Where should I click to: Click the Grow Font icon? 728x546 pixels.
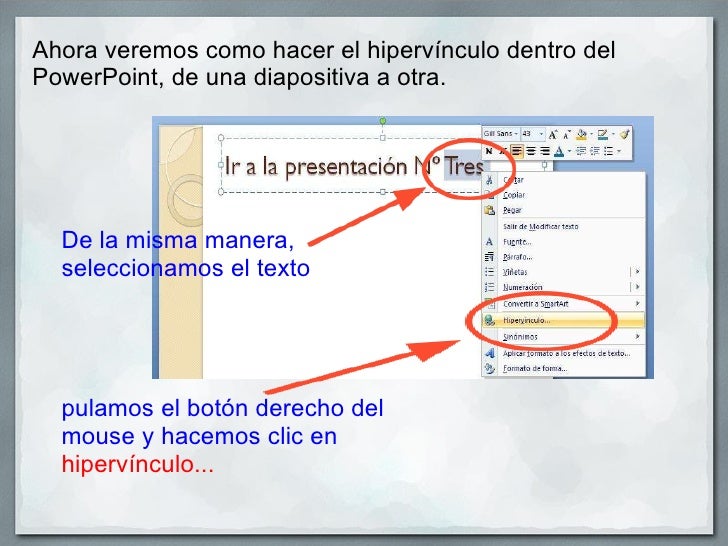tap(552, 135)
